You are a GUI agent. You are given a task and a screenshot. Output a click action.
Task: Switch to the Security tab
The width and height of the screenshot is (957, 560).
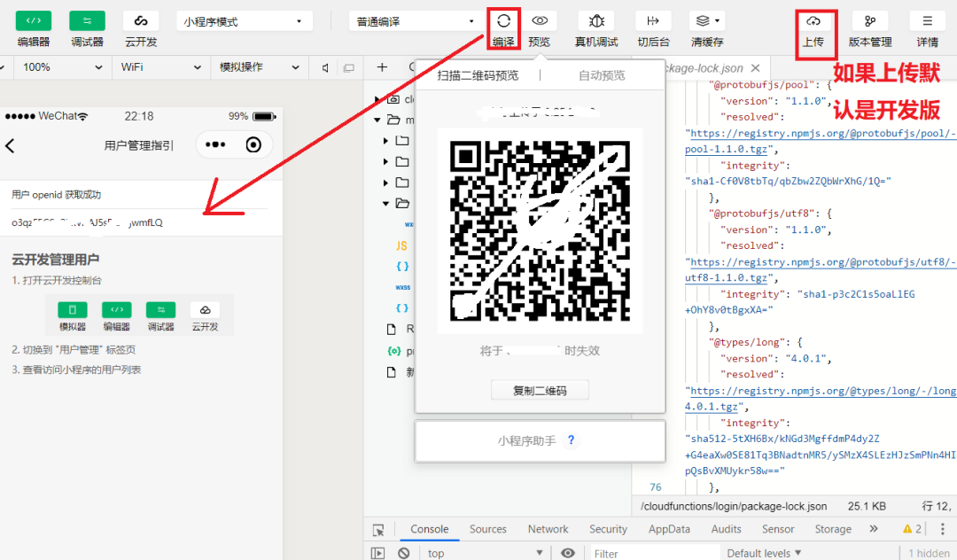click(608, 530)
